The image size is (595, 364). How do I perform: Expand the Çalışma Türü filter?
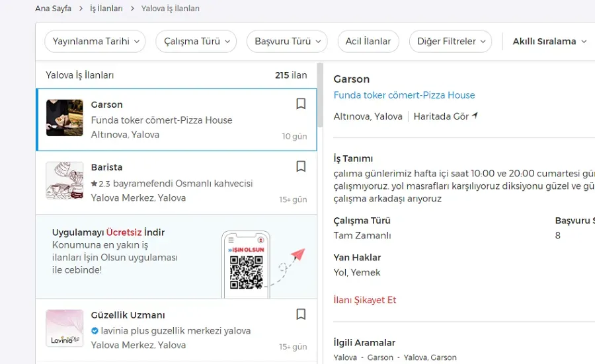(x=196, y=41)
